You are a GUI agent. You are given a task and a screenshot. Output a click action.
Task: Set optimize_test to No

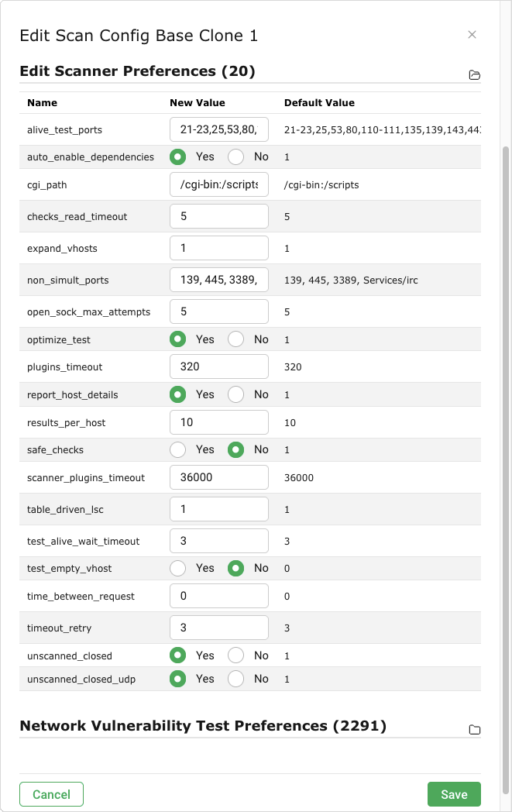click(x=236, y=339)
